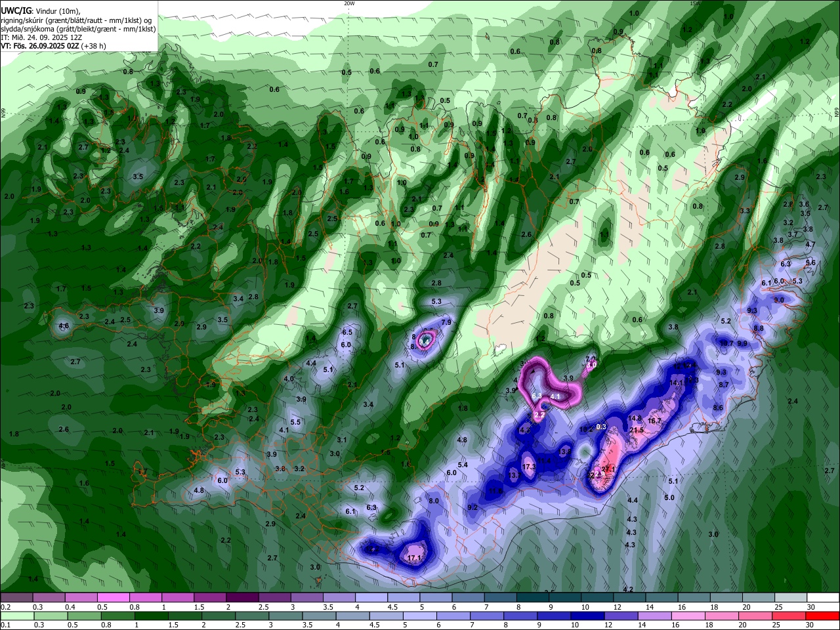Image resolution: width=840 pixels, height=630 pixels.
Task: Click the 9.9 value next to 10.7
Action: point(742,343)
